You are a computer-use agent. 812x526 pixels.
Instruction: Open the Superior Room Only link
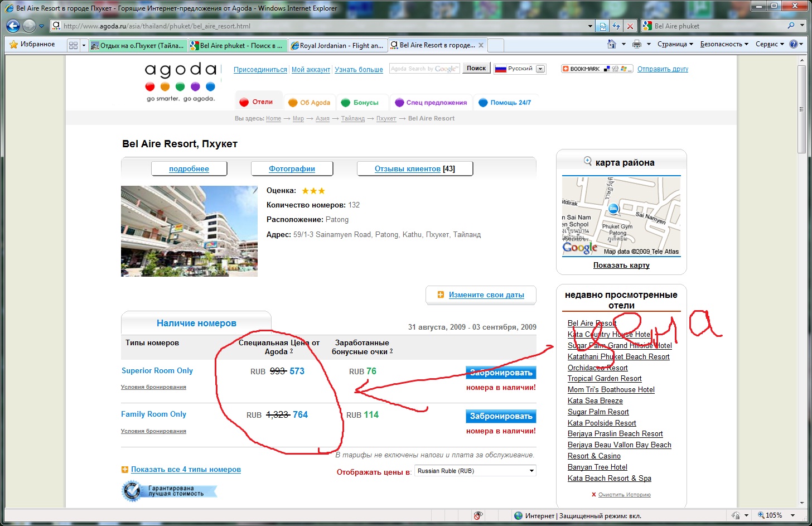[157, 370]
